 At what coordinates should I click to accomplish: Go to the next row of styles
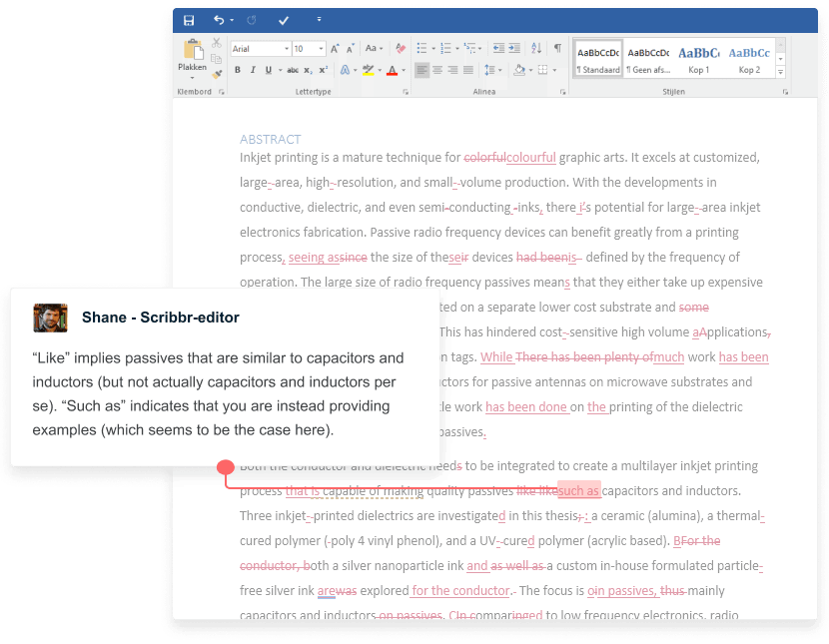point(781,59)
